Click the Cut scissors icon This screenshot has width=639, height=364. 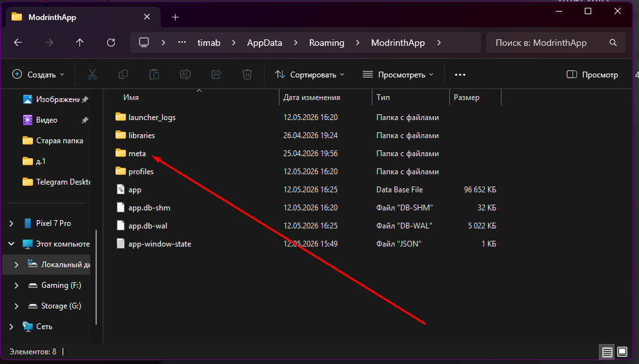click(x=92, y=75)
